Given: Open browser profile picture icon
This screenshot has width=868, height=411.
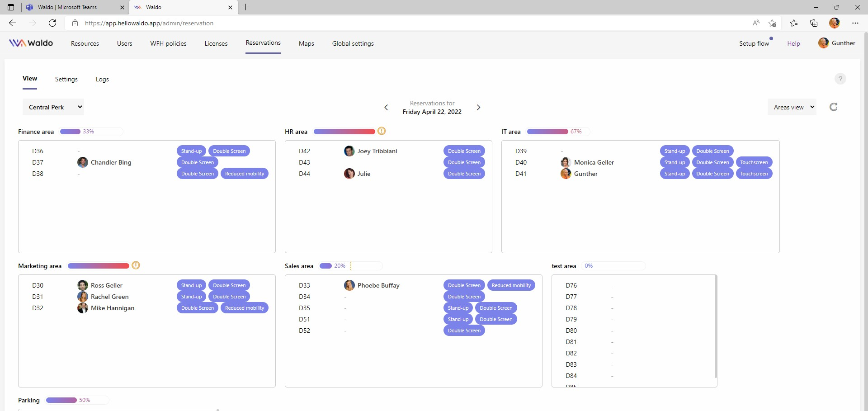Looking at the screenshot, I should 835,23.
